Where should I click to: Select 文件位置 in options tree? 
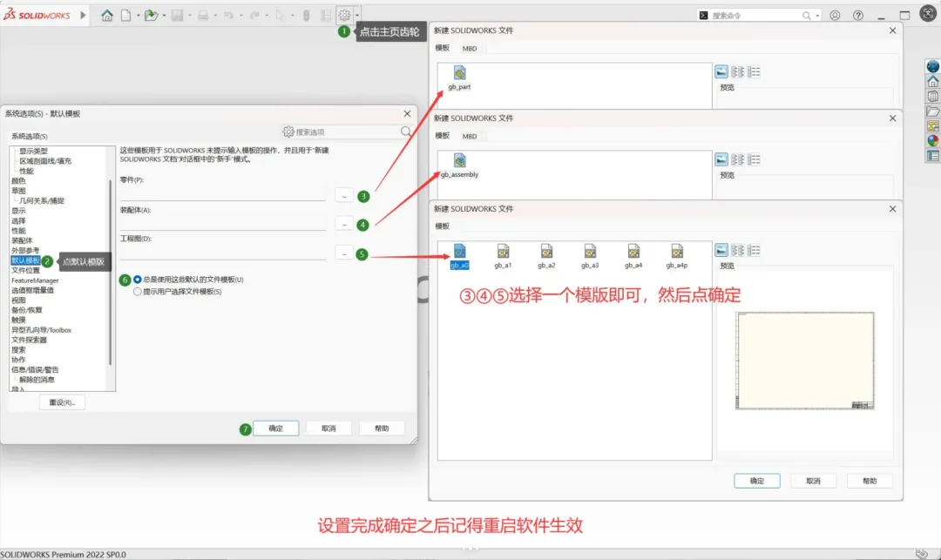click(25, 270)
